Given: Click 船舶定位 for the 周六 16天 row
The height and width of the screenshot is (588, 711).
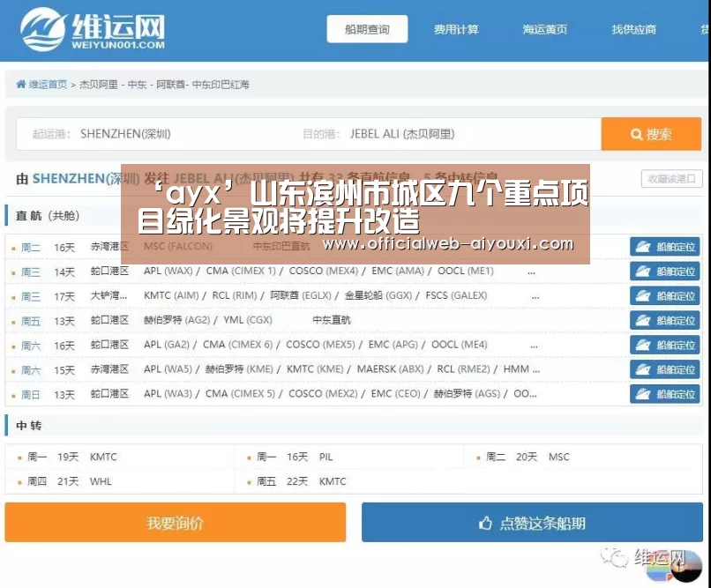Looking at the screenshot, I should (665, 345).
